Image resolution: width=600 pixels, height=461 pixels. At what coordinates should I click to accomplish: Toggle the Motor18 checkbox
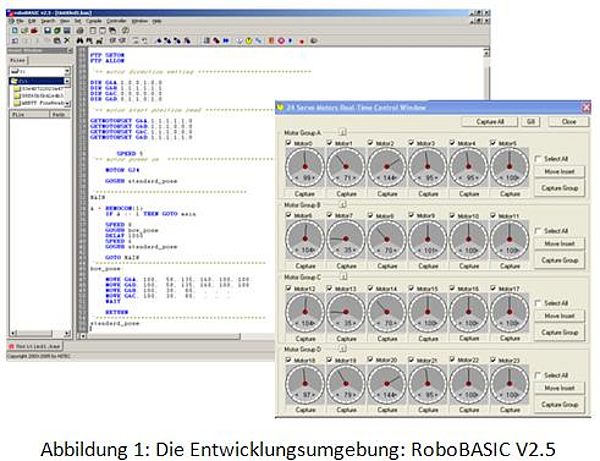tap(289, 360)
